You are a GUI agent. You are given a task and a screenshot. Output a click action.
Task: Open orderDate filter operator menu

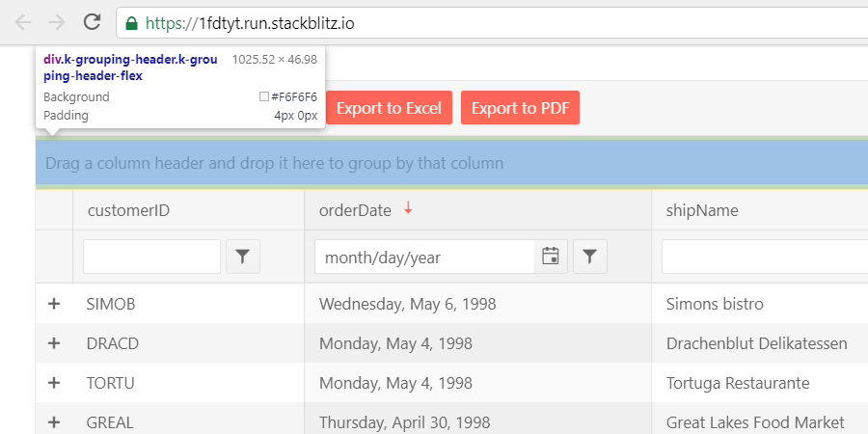(x=589, y=257)
